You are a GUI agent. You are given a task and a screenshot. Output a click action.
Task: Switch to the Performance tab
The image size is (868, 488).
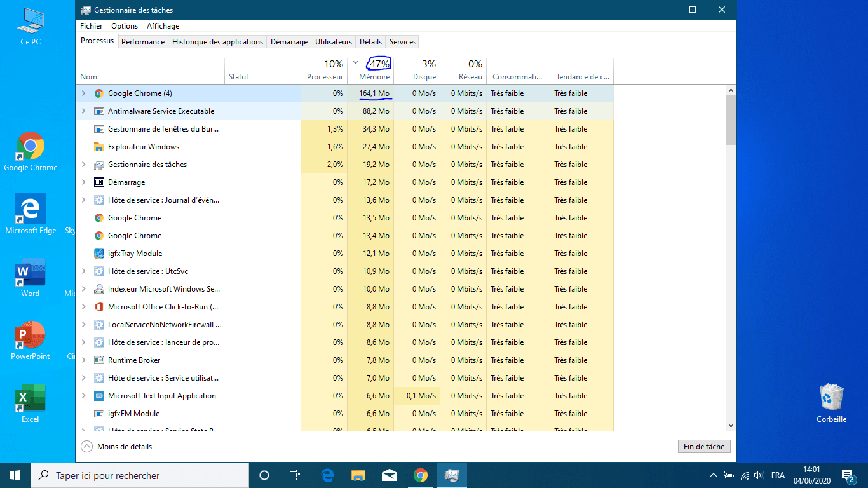pos(143,42)
